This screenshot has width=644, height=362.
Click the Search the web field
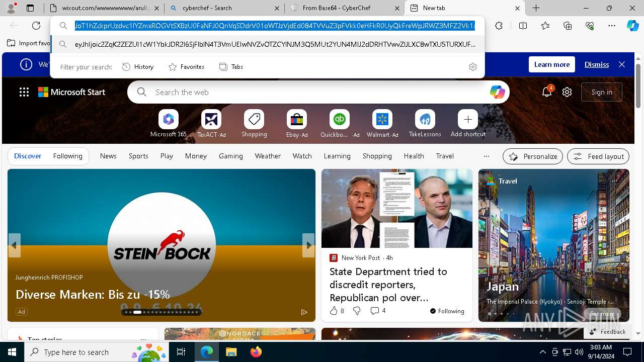318,92
